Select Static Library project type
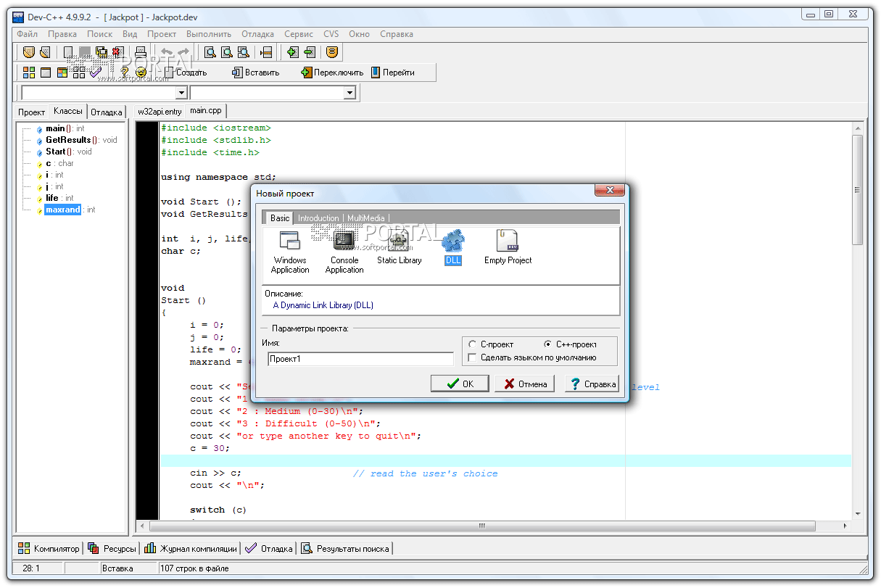Viewport: 881px width, 588px height. (399, 248)
